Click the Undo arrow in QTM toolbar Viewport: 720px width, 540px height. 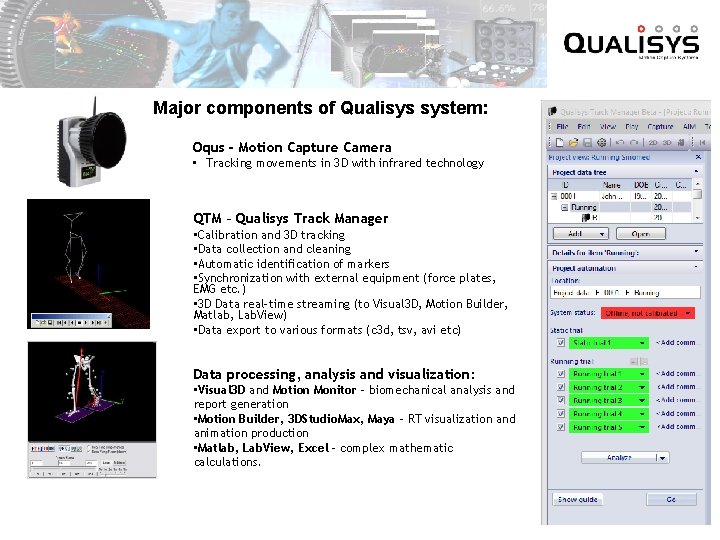[x=619, y=143]
